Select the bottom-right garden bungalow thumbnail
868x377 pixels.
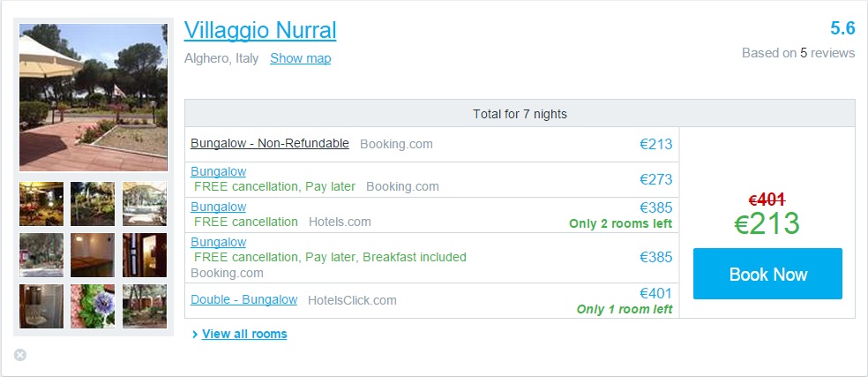coord(144,305)
